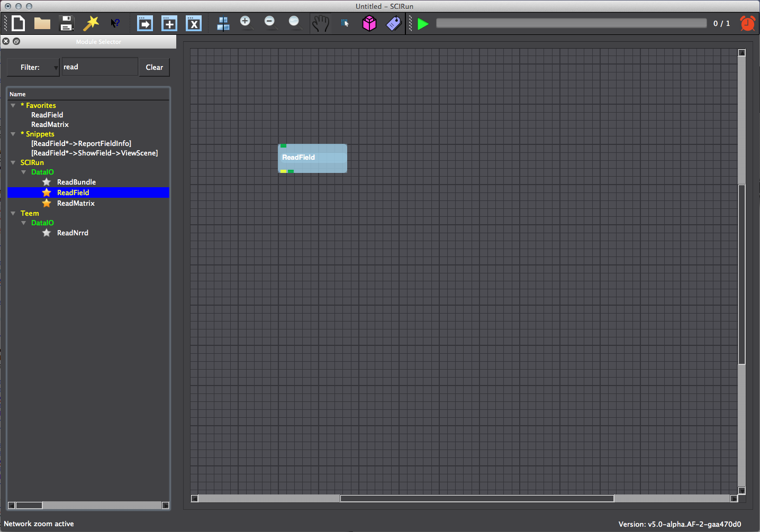Toggle favorite star for SCIRun ReadMatrix

point(47,203)
